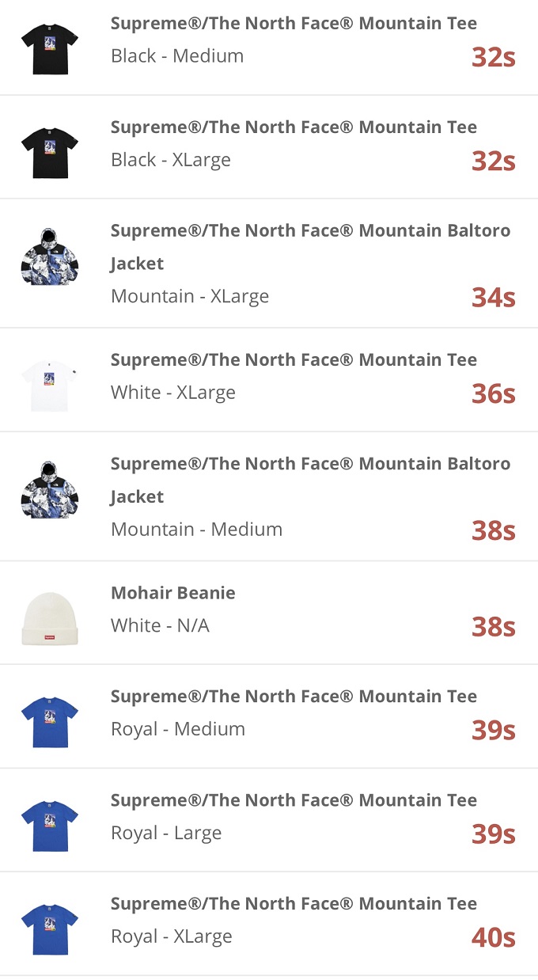
Task: Click the 34s sellout time
Action: (493, 298)
